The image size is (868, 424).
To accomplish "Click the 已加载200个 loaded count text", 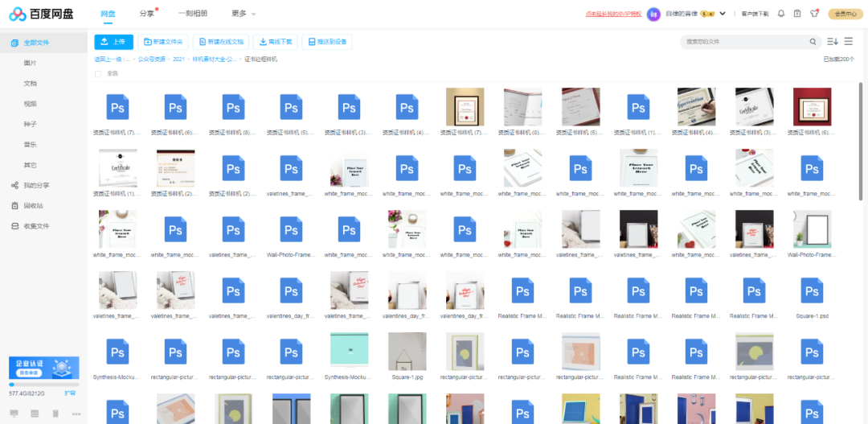I will click(x=838, y=59).
